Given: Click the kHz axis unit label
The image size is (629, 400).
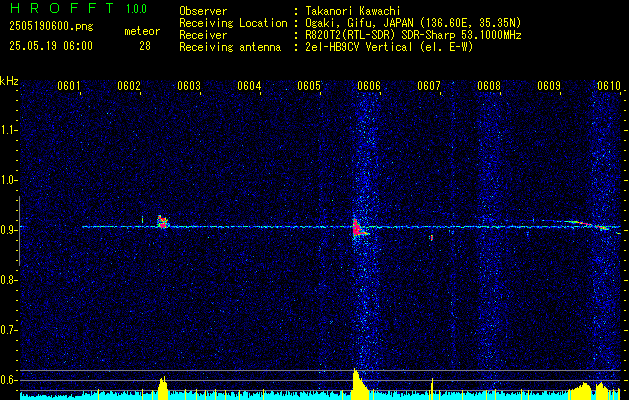Looking at the screenshot, I should (x=9, y=81).
